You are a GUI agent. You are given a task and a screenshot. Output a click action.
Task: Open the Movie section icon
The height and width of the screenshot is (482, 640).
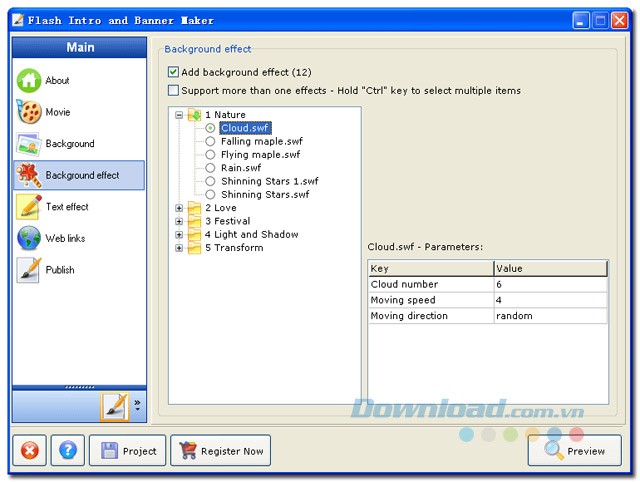pyautogui.click(x=29, y=112)
